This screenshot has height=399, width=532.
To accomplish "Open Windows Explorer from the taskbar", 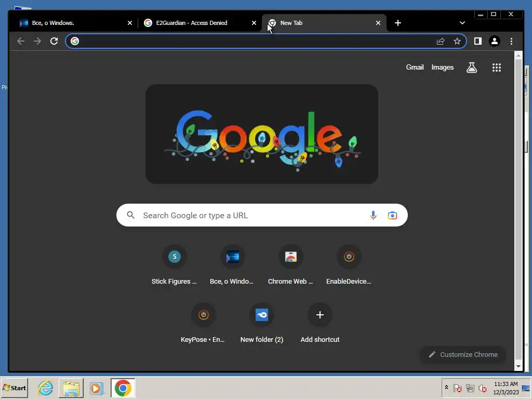I will [71, 388].
